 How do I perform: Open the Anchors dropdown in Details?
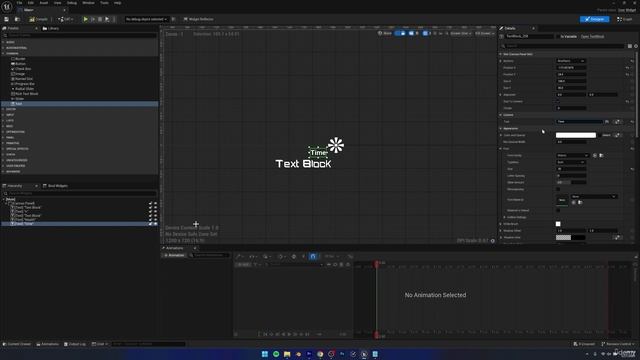571,61
